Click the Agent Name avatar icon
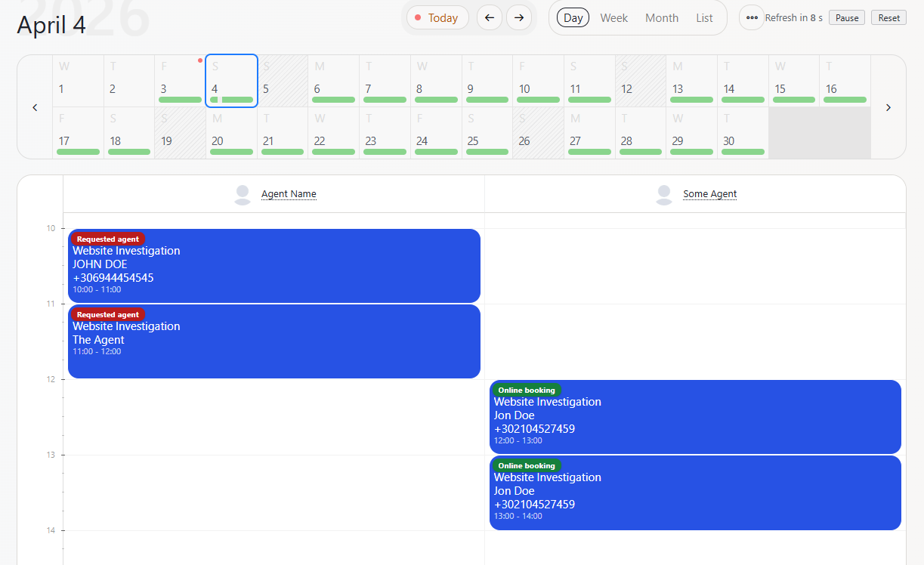 coord(243,195)
